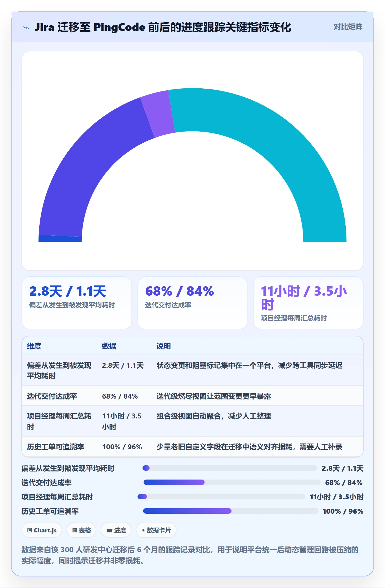The width and height of the screenshot is (385, 588).
Task: Click the 偏差从发生到被发现平均耗时 progress bar
Action: pos(230,468)
